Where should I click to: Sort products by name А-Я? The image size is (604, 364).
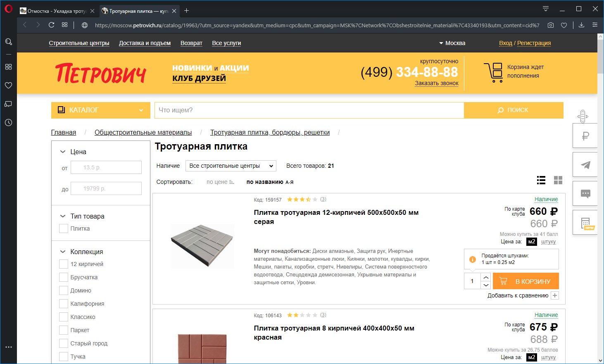click(270, 182)
